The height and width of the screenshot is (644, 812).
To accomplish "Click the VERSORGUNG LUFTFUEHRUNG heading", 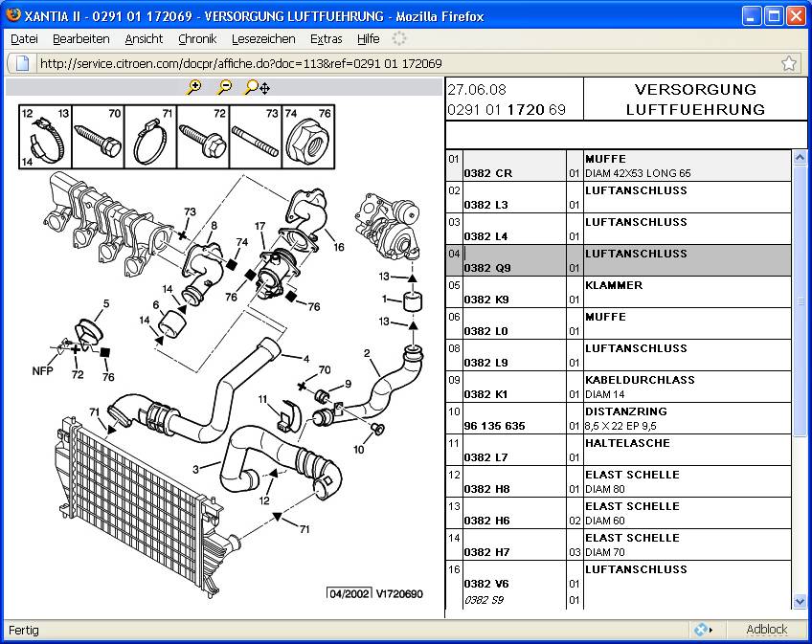I will (695, 100).
